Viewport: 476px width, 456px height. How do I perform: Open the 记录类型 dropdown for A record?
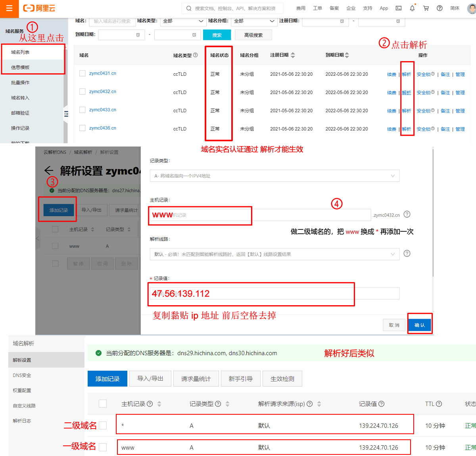pos(274,176)
